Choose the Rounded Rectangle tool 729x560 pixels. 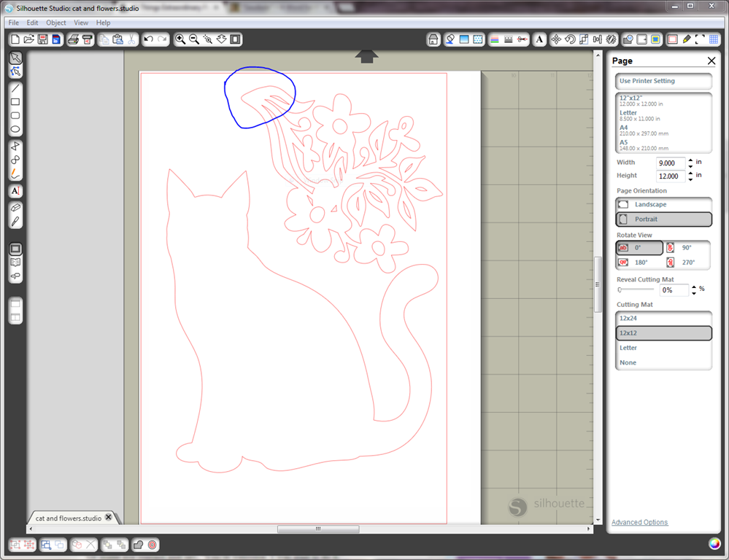pos(15,115)
